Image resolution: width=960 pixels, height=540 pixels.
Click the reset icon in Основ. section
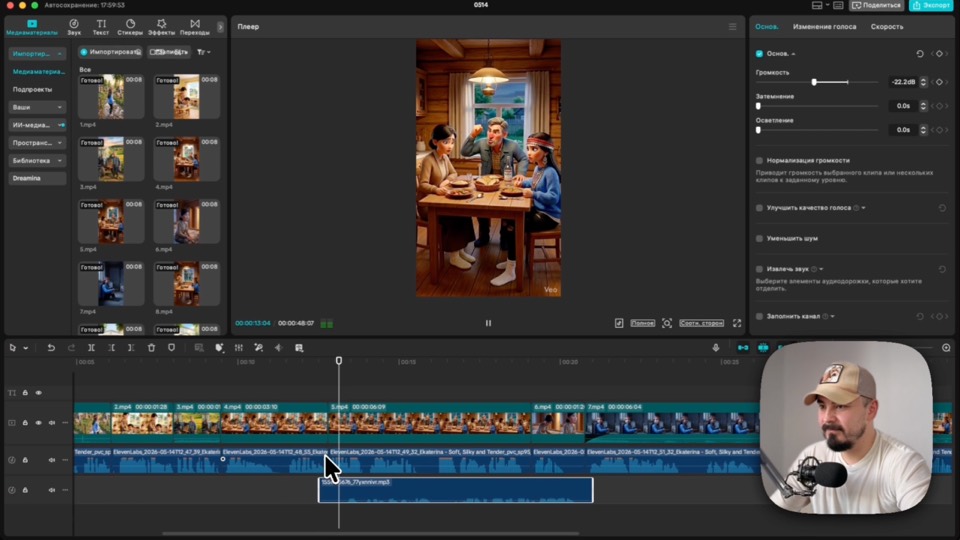(920, 54)
